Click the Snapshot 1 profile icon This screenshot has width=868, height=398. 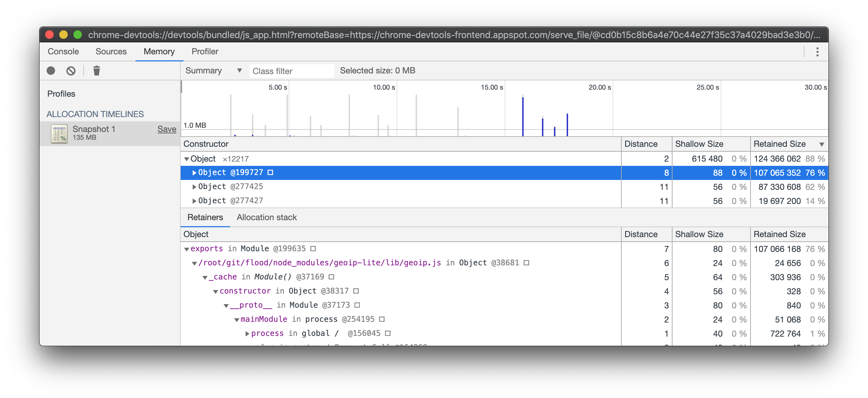(59, 133)
